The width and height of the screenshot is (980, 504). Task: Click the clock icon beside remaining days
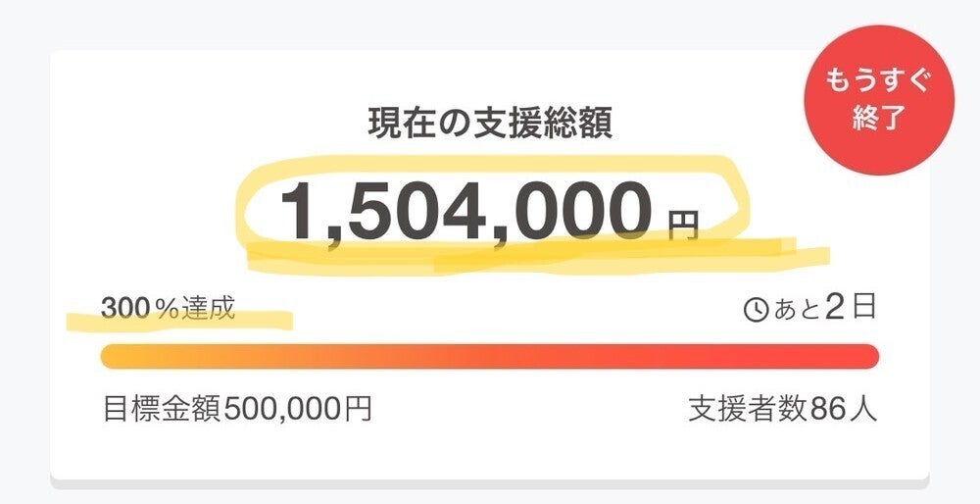coord(756,310)
